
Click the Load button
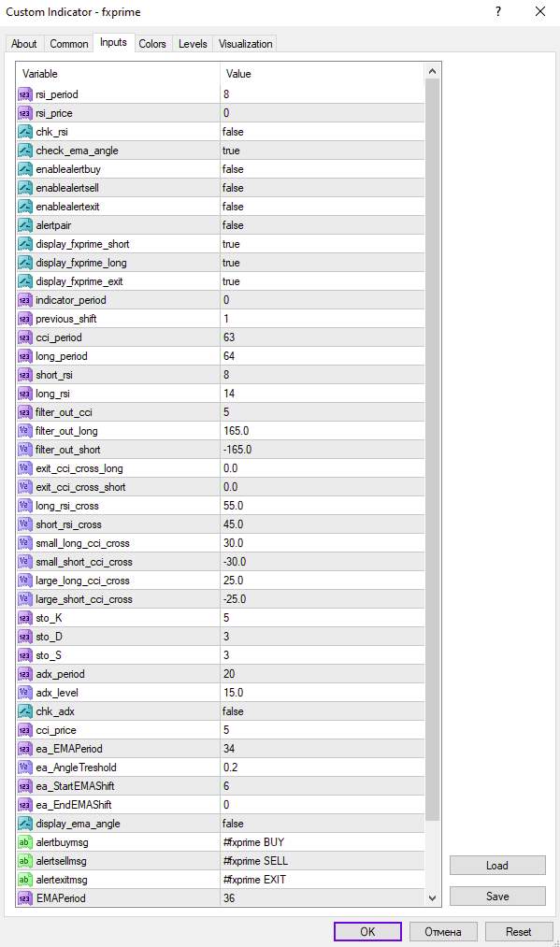(497, 866)
